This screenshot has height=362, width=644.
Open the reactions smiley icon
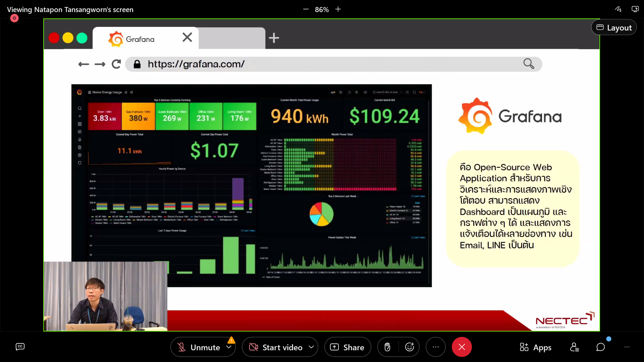[x=410, y=347]
